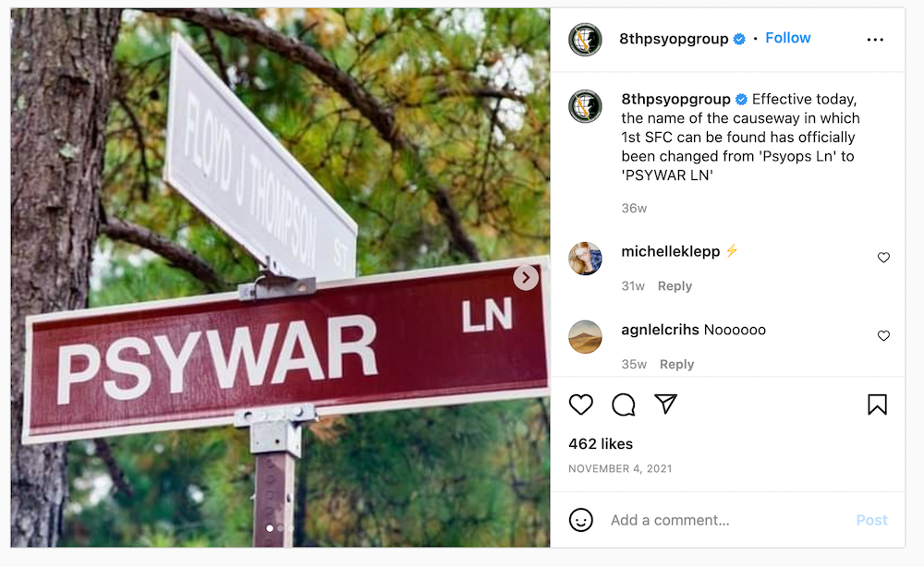View the list of 462 likes
The height and width of the screenshot is (567, 924).
[601, 444]
